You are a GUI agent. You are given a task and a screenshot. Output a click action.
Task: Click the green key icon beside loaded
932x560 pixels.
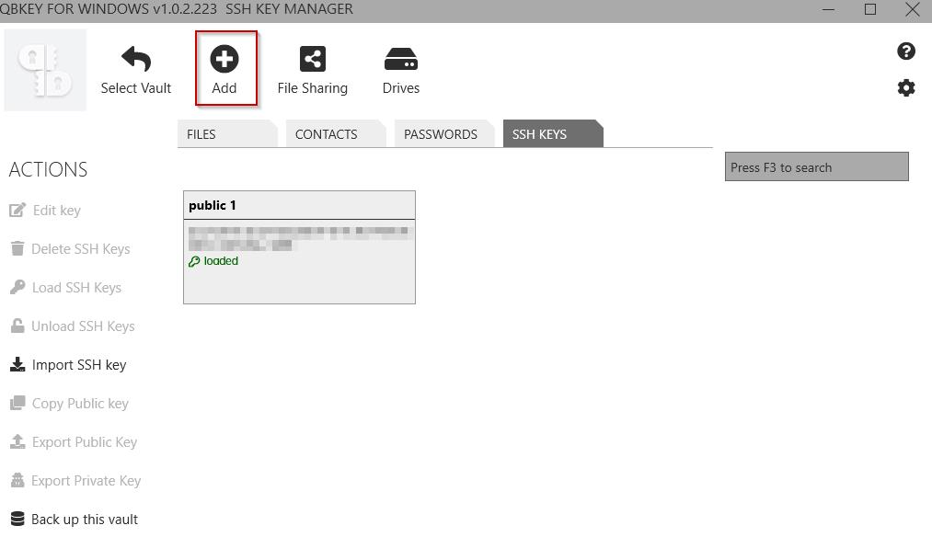tap(194, 261)
